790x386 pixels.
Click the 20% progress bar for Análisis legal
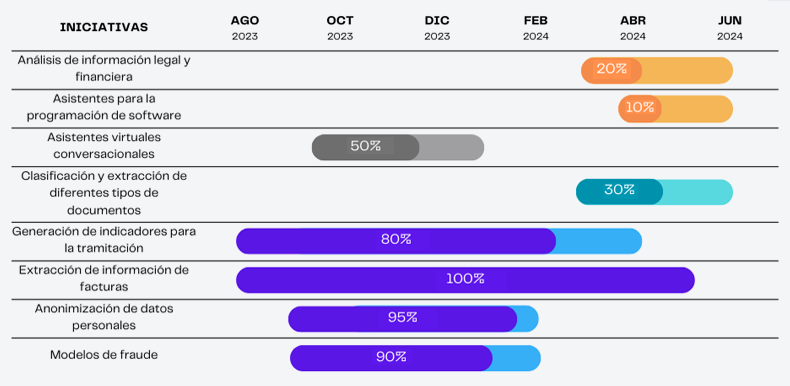(x=657, y=71)
